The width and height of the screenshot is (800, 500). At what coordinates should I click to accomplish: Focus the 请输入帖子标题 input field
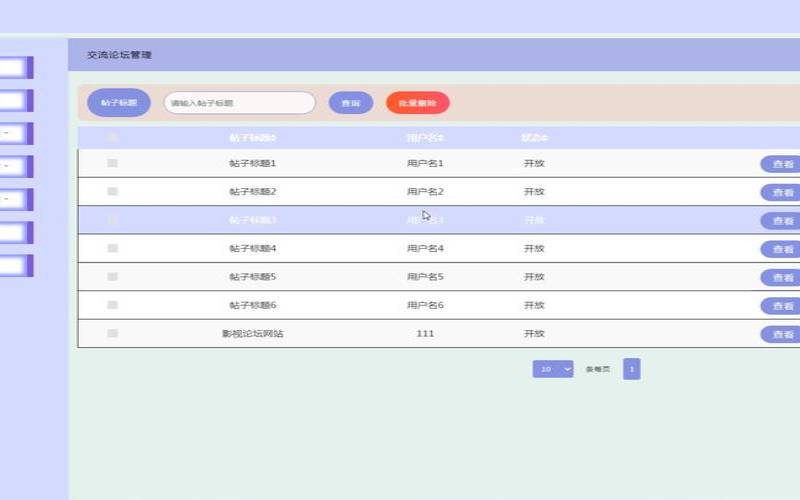click(x=239, y=103)
